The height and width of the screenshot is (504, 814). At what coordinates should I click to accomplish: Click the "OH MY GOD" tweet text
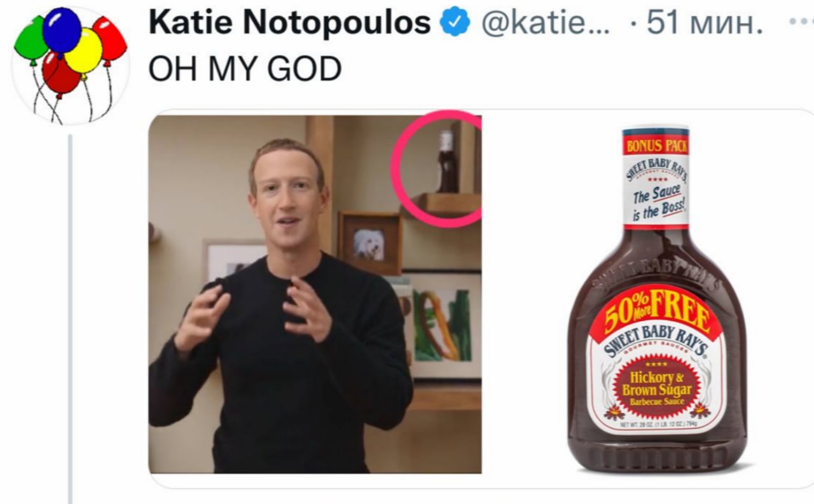(245, 69)
